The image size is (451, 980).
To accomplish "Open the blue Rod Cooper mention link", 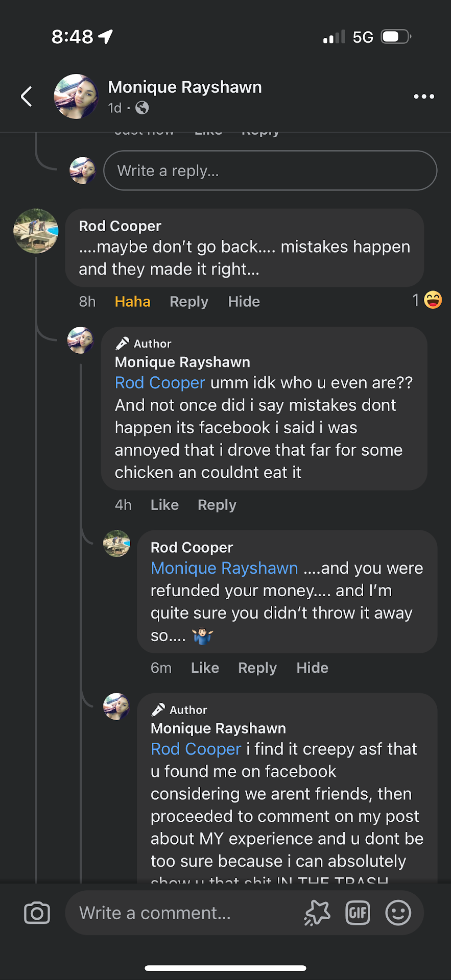I will pos(160,383).
